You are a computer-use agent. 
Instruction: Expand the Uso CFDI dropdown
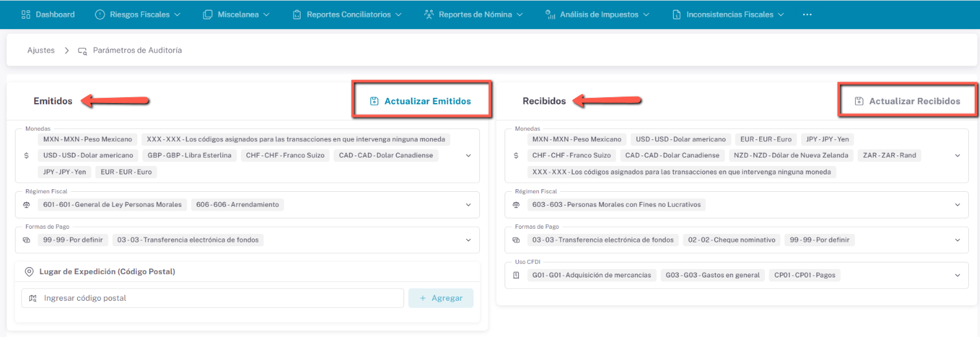click(957, 275)
